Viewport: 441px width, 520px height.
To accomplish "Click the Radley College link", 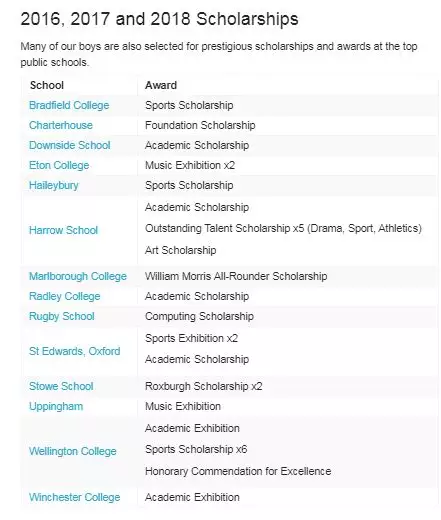I will coord(65,296).
